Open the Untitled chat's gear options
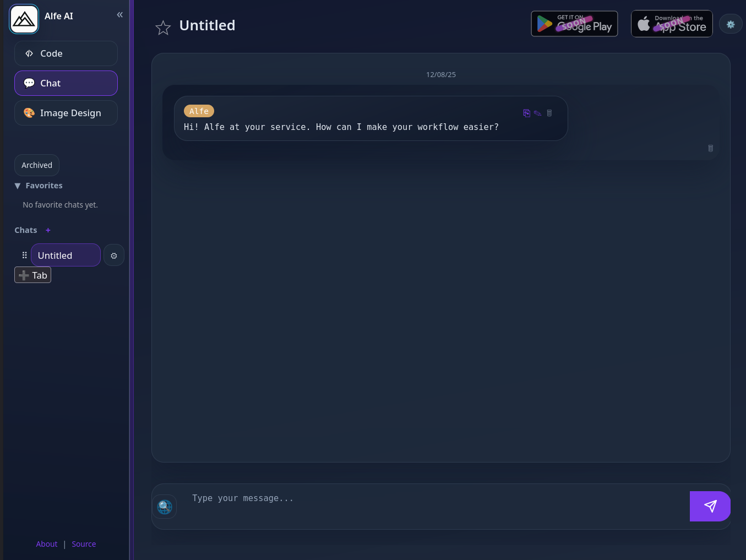Screen dimensions: 746x560 [x=114, y=255]
